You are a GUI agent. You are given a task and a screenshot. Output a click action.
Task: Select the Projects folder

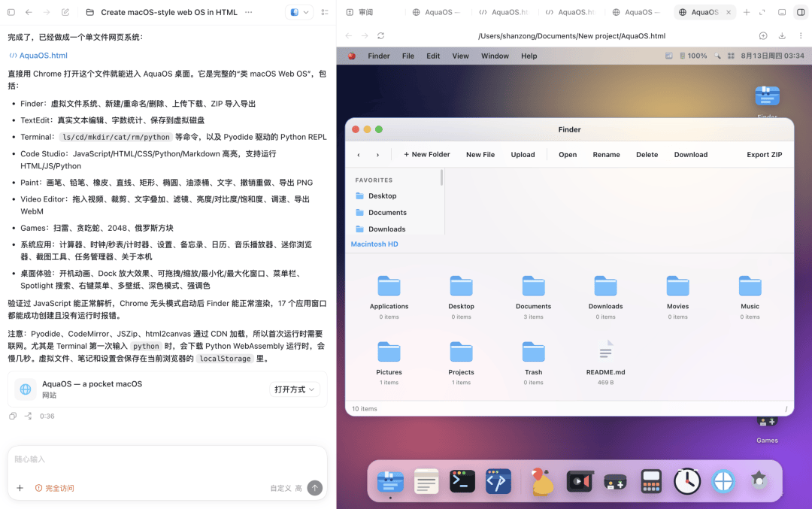point(461,362)
